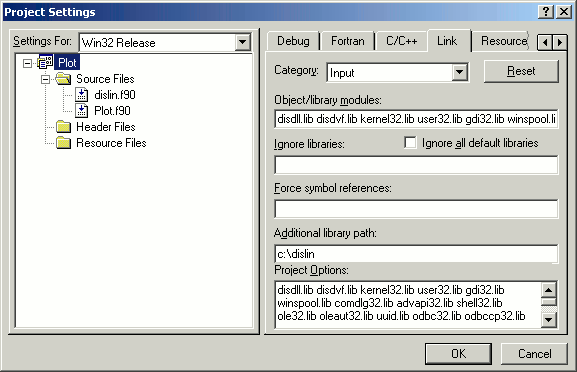The image size is (577, 372).
Task: Select the Resource Files label
Action: 111,143
